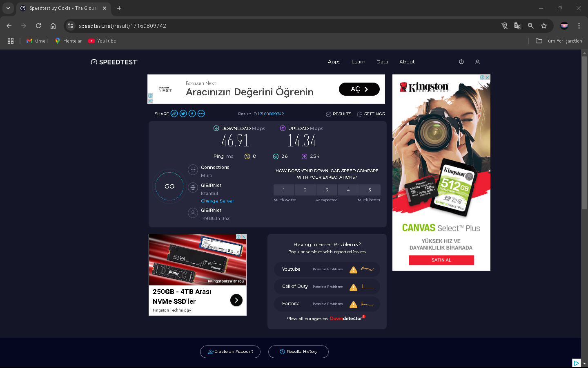
Task: Rate download speed as 1 Much worse
Action: tap(284, 190)
